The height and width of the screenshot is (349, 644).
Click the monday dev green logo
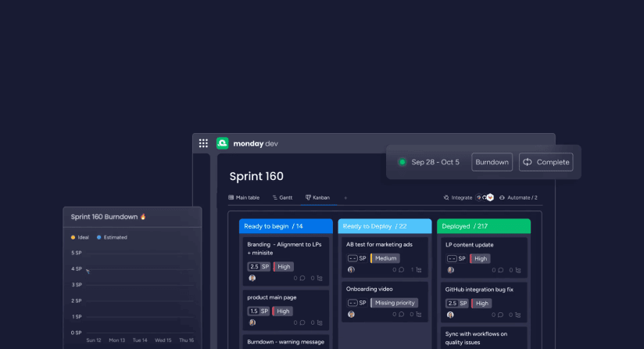(x=223, y=143)
